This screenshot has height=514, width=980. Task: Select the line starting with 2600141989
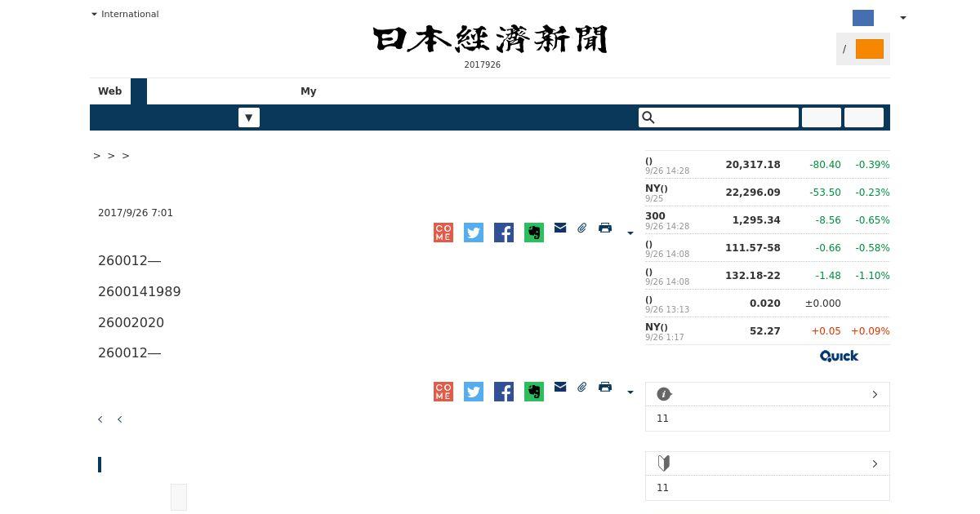140,292
